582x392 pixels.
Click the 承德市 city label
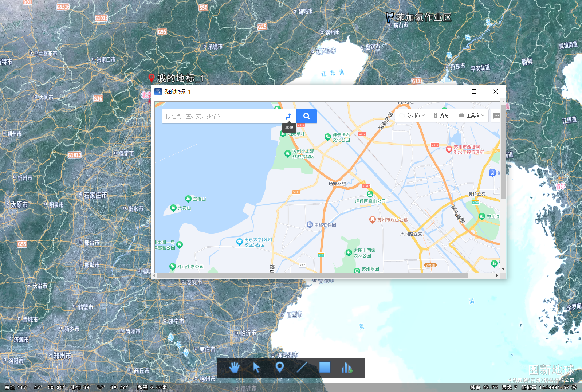click(215, 47)
